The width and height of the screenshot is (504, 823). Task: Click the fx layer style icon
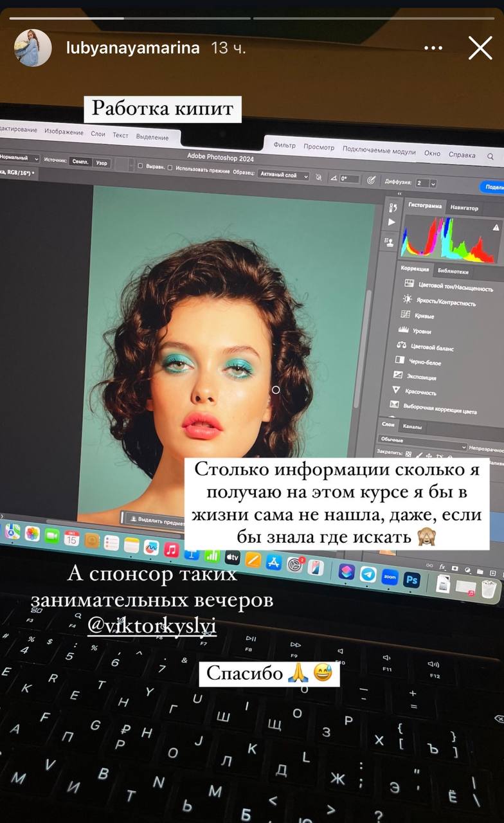(442, 568)
